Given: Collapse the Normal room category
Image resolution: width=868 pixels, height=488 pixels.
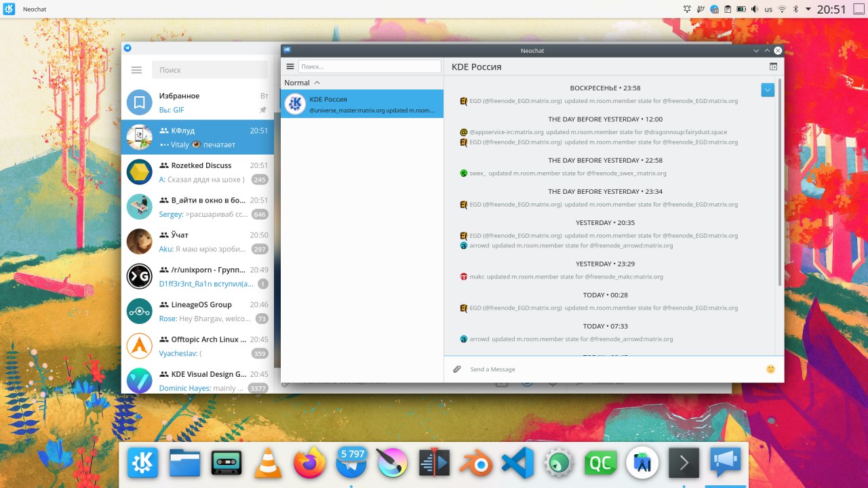Looking at the screenshot, I should [x=302, y=83].
